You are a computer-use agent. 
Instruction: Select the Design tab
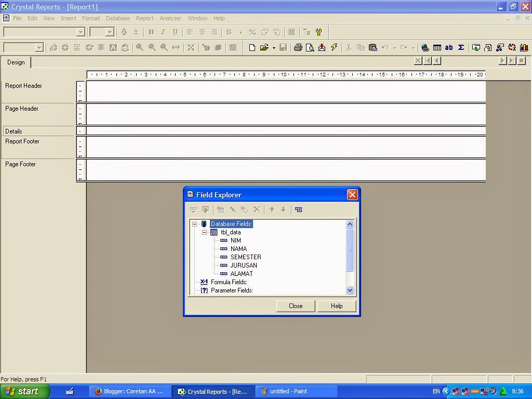coord(16,62)
